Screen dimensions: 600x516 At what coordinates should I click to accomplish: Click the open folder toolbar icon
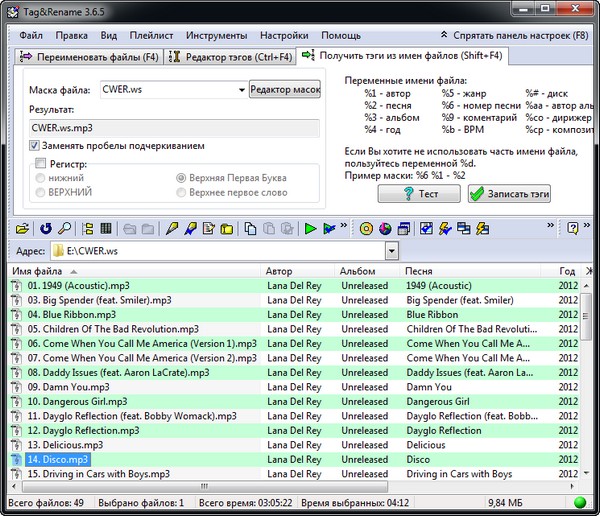19,228
